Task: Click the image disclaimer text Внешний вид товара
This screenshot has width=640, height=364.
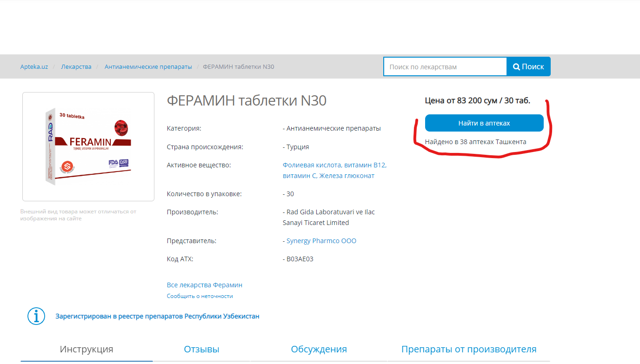Action: tap(78, 215)
